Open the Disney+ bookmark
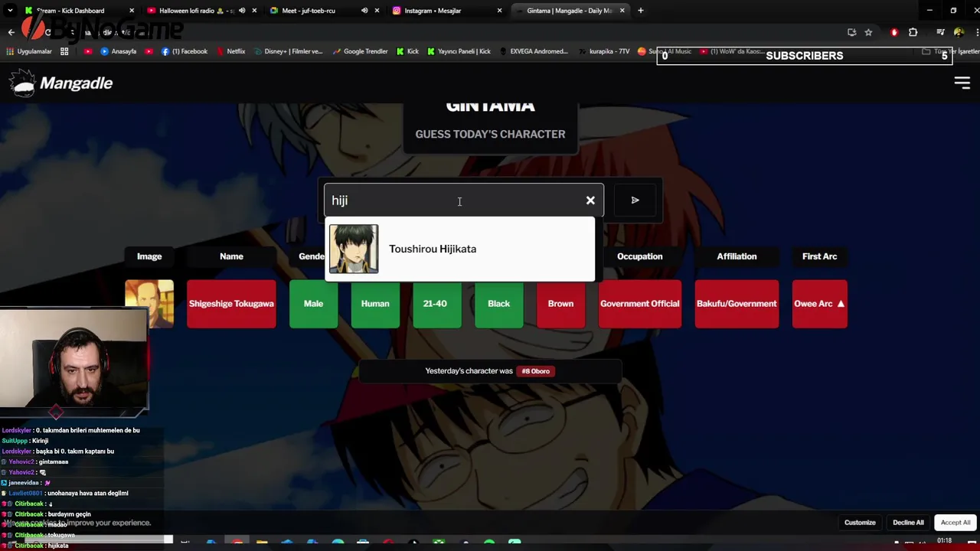The width and height of the screenshot is (980, 551). click(288, 51)
